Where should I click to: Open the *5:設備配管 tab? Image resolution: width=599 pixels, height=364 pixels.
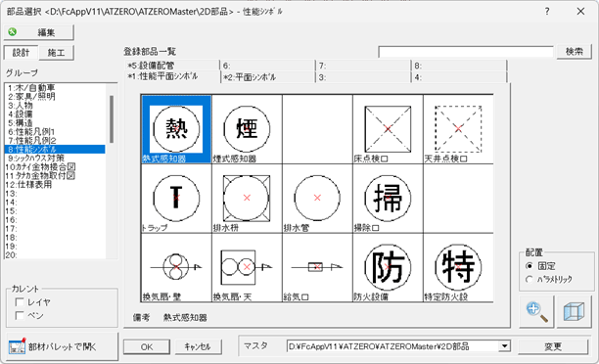click(172, 66)
